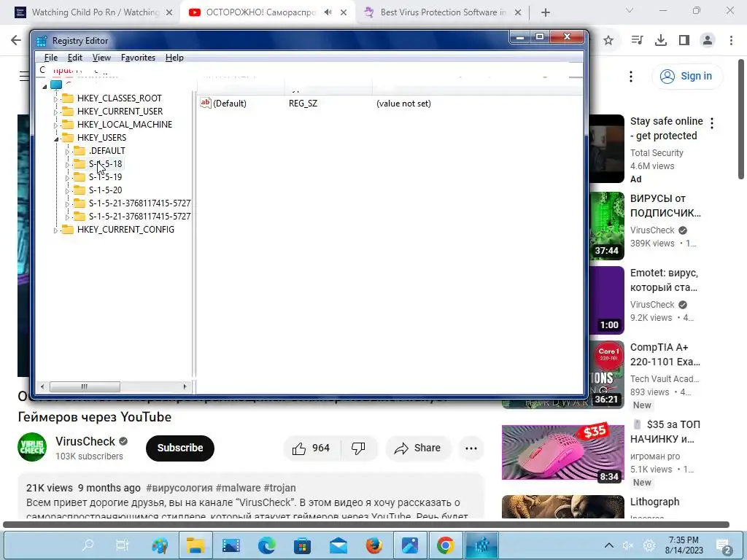
Task: Open YouTube settings three-dot menu
Action: 631,77
